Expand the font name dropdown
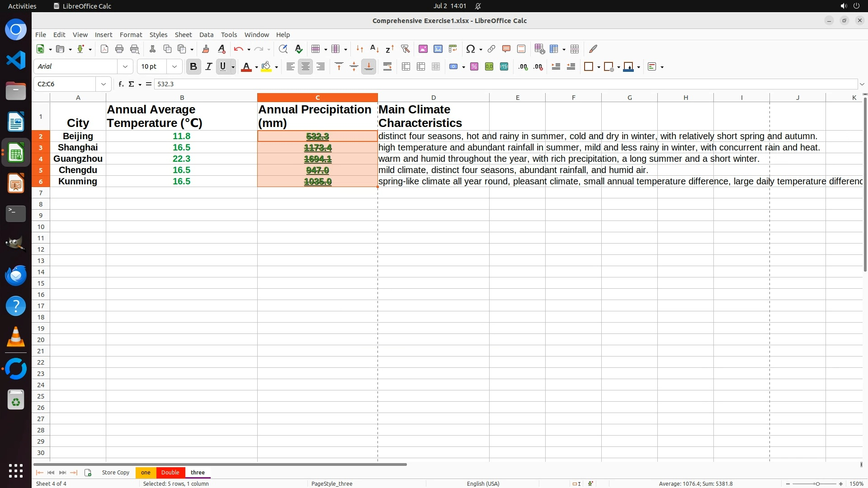The width and height of the screenshot is (868, 488). click(125, 67)
